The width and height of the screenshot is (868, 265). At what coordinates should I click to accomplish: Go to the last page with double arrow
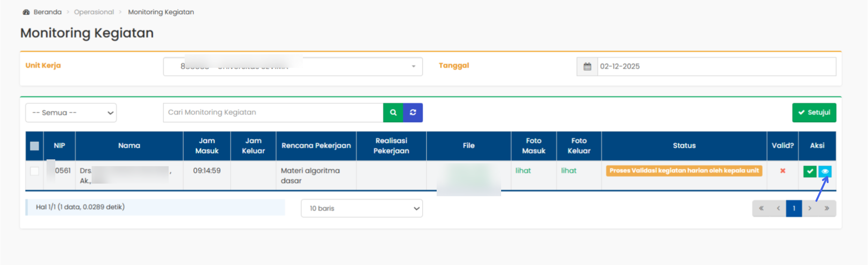827,208
